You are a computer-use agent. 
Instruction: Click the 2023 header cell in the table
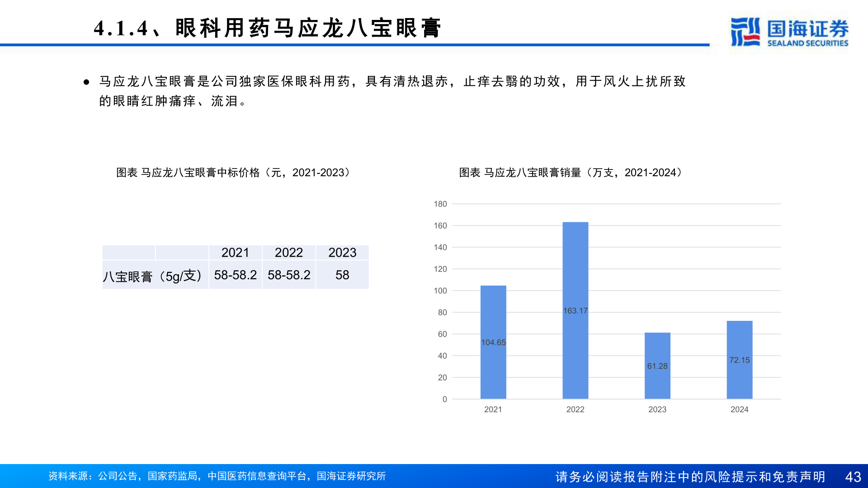coord(342,253)
